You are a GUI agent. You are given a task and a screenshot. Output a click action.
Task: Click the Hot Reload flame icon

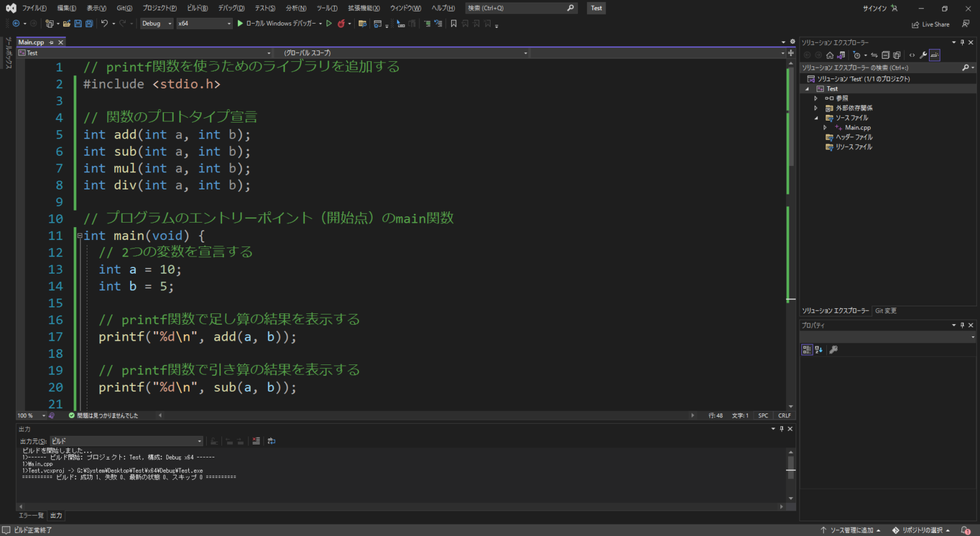(x=341, y=24)
